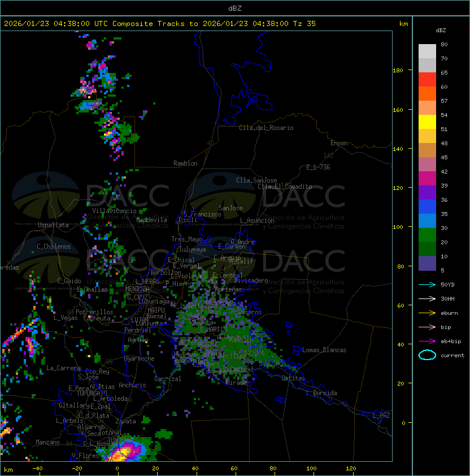The width and height of the screenshot is (470, 476).
Task: Click the 'L_PAZ' label on map
Action: [381, 416]
